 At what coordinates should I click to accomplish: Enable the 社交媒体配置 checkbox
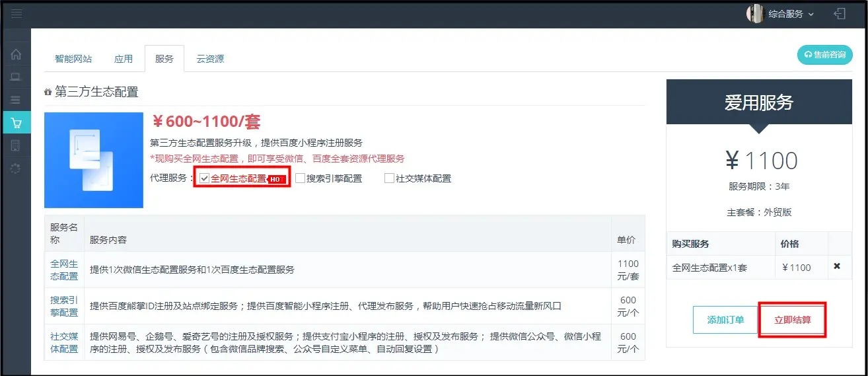point(389,178)
